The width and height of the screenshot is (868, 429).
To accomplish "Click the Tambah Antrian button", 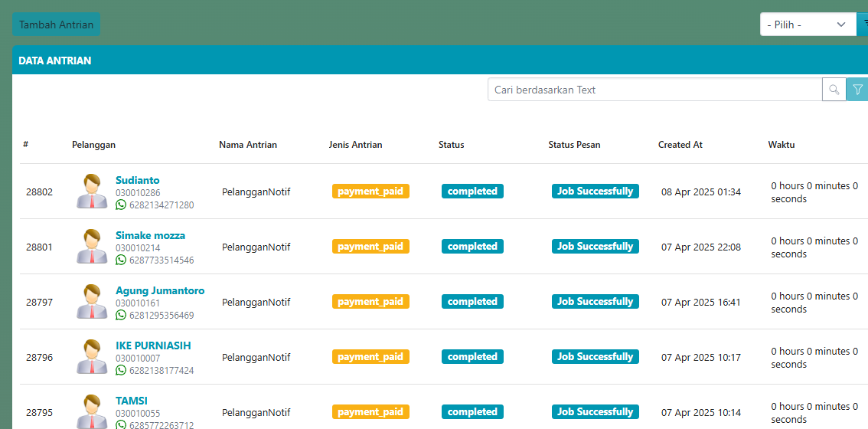I will point(56,25).
